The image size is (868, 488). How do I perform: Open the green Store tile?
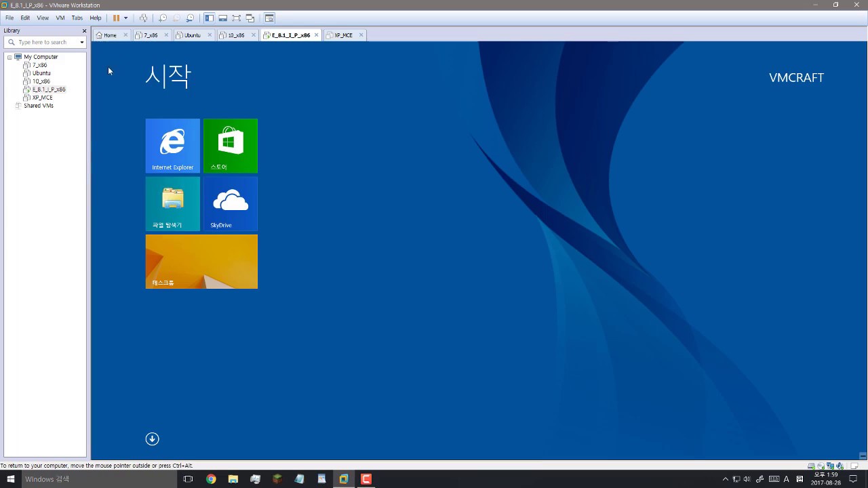click(231, 146)
